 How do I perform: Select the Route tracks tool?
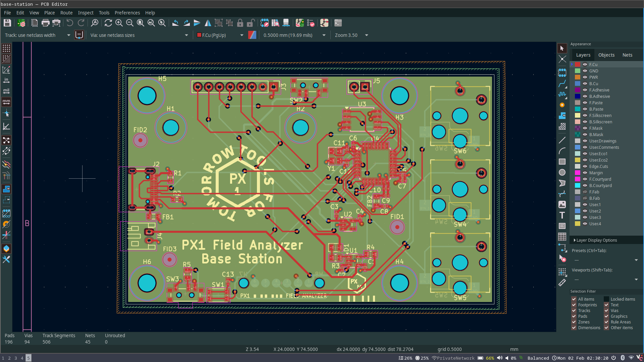(562, 83)
